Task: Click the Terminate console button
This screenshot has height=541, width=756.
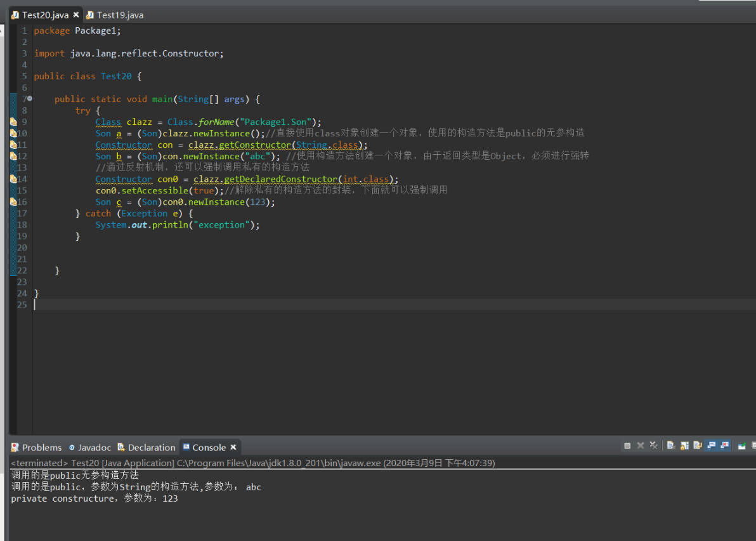Action: [627, 446]
